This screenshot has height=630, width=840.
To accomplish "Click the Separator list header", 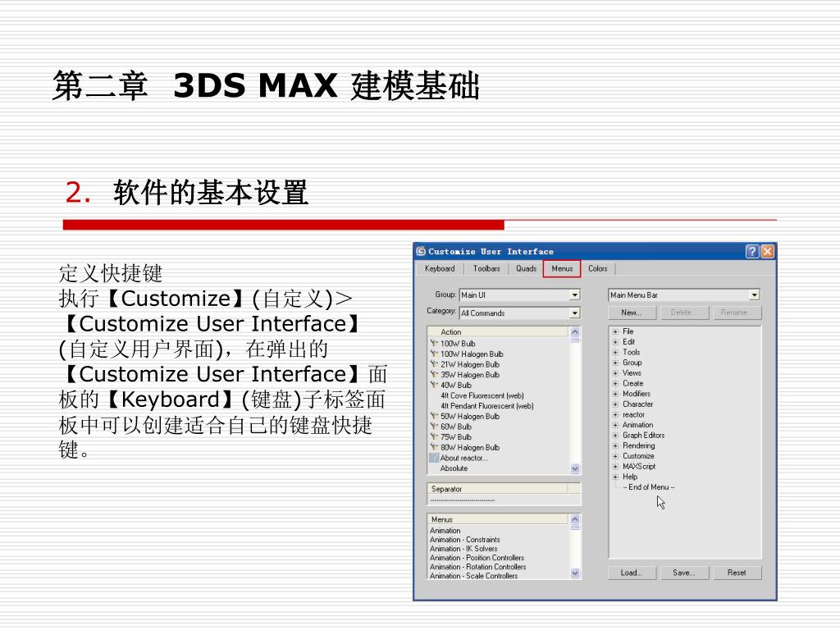I will (498, 489).
